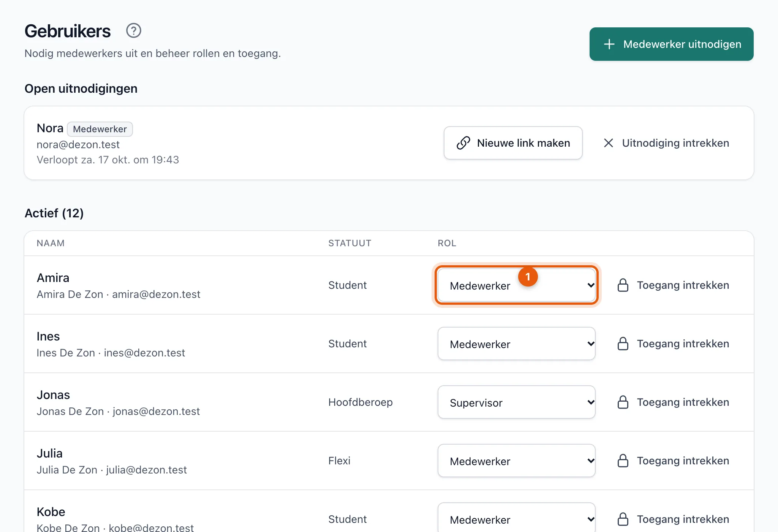Image resolution: width=778 pixels, height=532 pixels.
Task: Click the lock icon in Julia's row
Action: (623, 461)
